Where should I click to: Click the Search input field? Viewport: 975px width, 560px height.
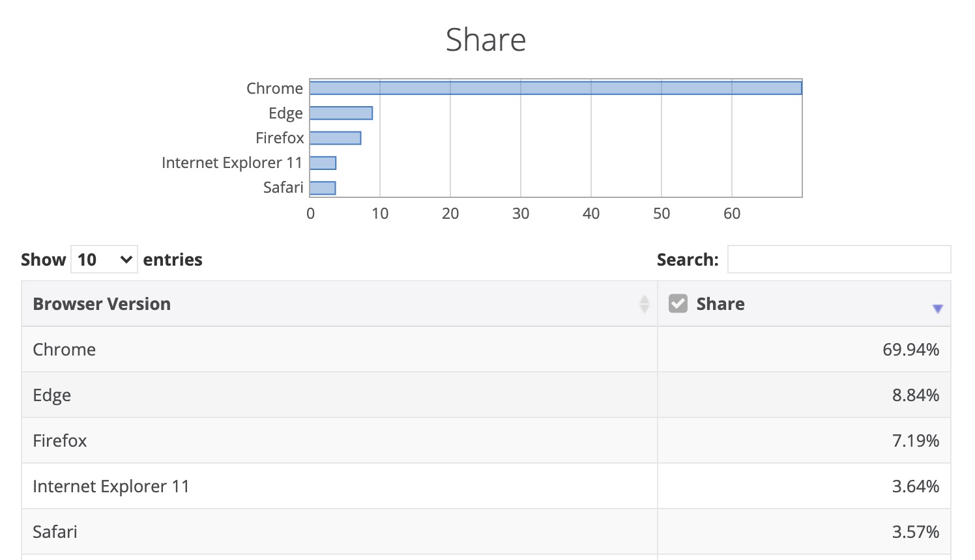pos(839,259)
